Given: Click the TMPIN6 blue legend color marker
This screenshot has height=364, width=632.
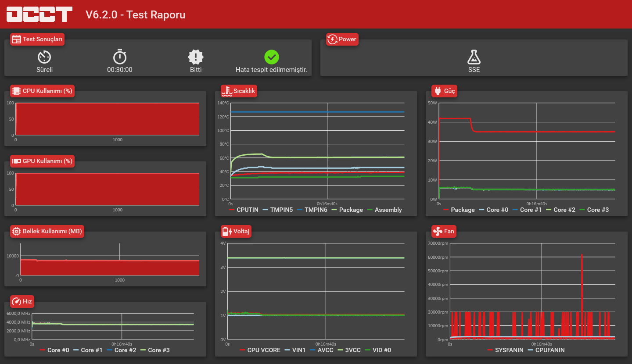Looking at the screenshot, I should [x=300, y=210].
